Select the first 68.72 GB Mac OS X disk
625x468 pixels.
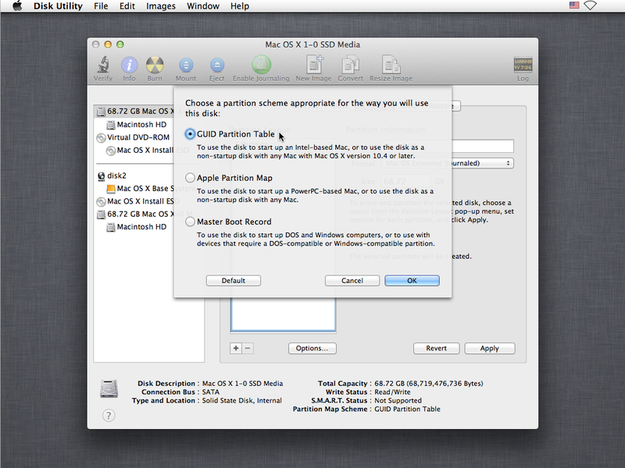pos(135,111)
